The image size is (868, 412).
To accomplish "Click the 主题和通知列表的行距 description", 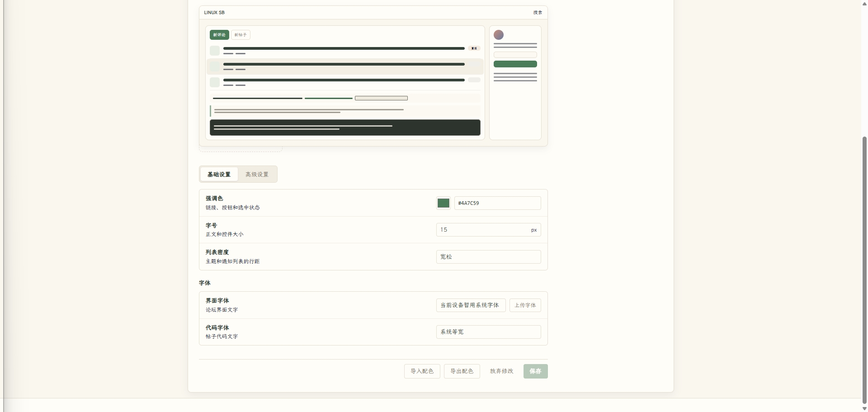I will point(233,261).
